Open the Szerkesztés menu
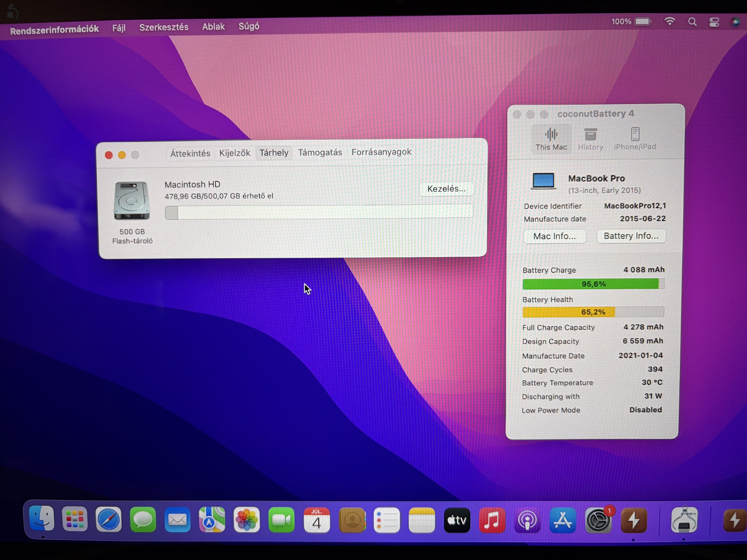 pos(164,27)
